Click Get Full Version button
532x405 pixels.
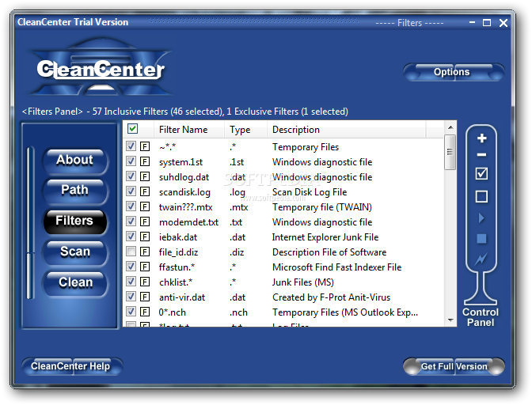coord(454,367)
